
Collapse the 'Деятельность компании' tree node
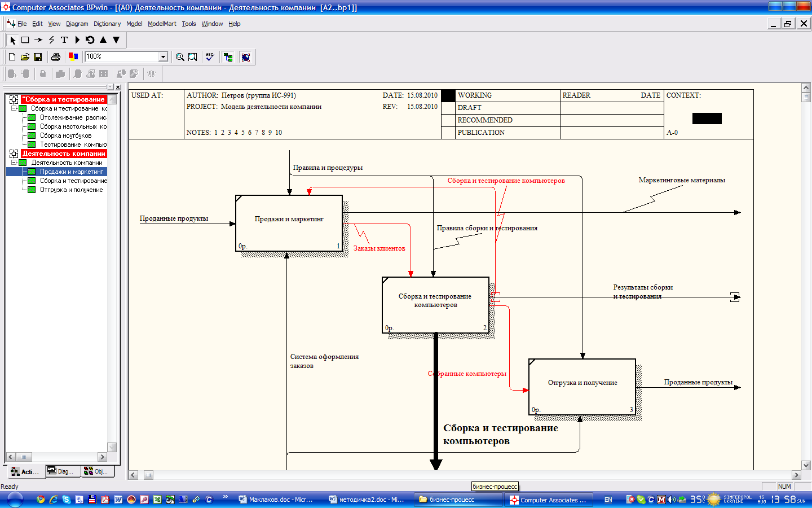tap(14, 163)
